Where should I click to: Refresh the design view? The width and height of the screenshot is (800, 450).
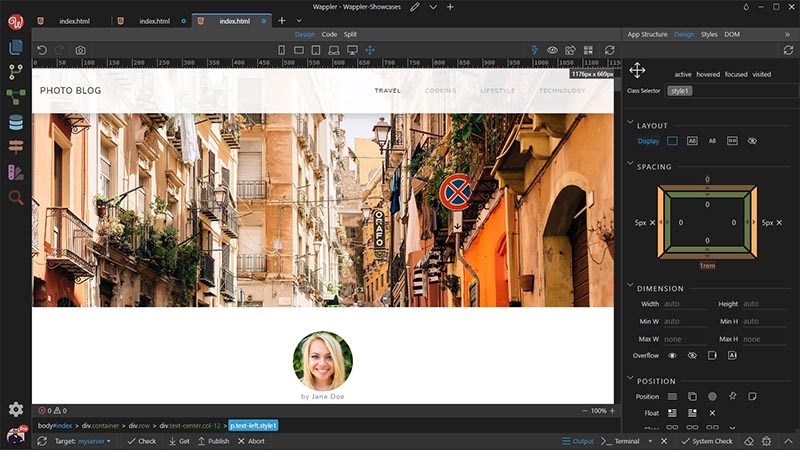point(610,50)
